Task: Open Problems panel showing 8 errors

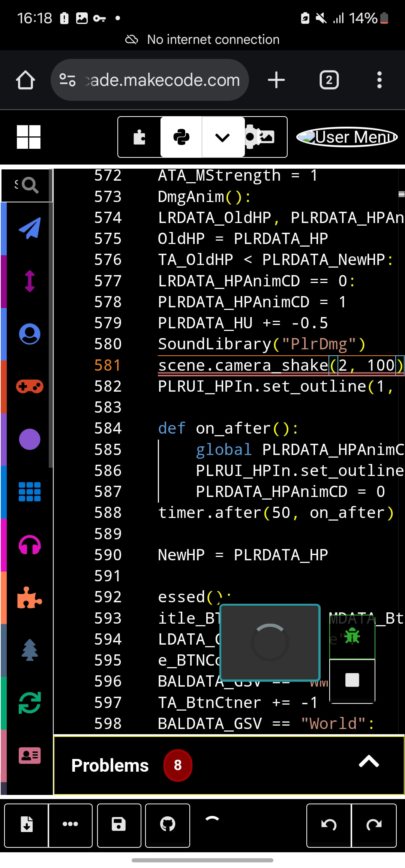Action: point(229,765)
